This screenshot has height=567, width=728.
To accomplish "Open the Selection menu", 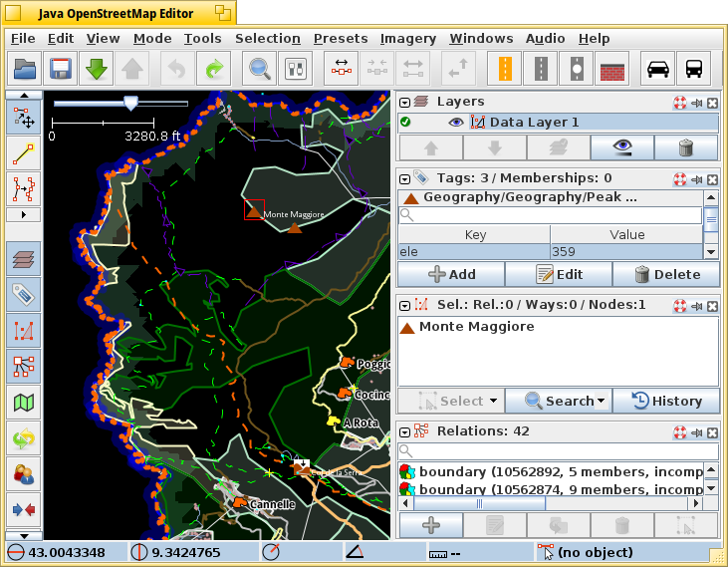I will [268, 39].
